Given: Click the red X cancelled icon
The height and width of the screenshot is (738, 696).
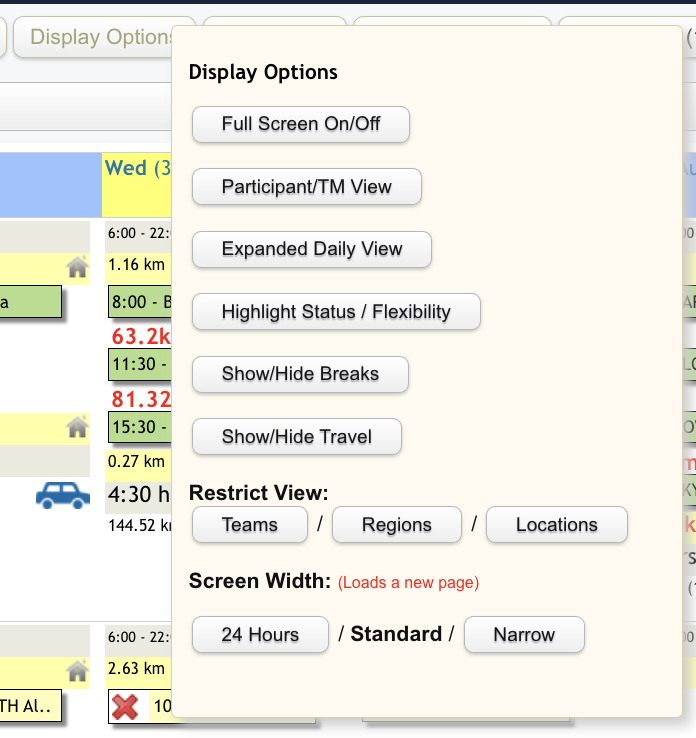Looking at the screenshot, I should [x=125, y=706].
